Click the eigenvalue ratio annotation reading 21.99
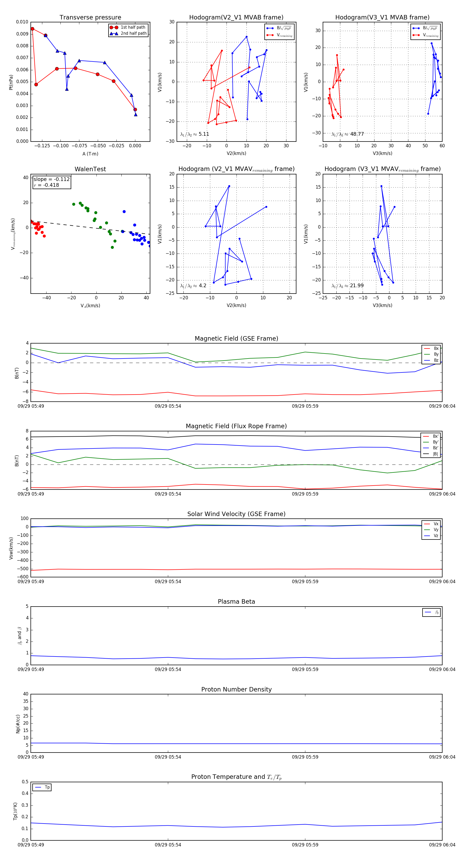This screenshot has width=473, height=868. click(348, 286)
